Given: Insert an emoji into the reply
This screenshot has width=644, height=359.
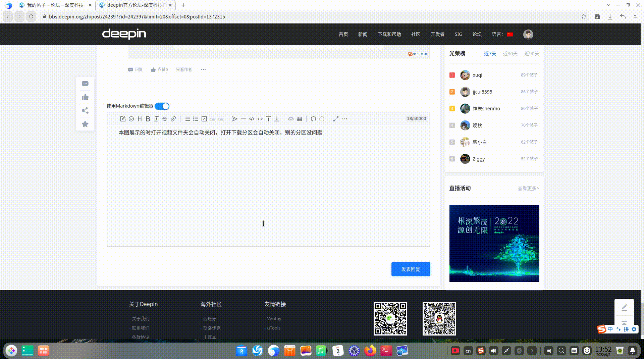Looking at the screenshot, I should click(131, 119).
